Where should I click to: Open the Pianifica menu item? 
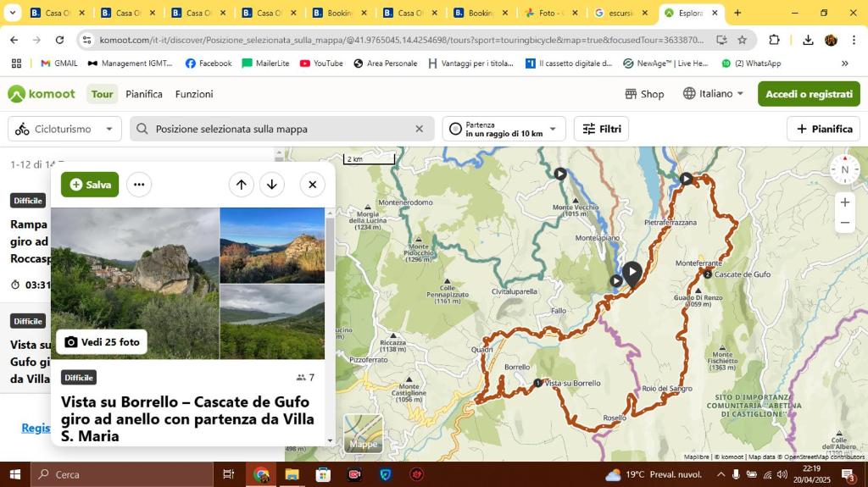point(144,94)
